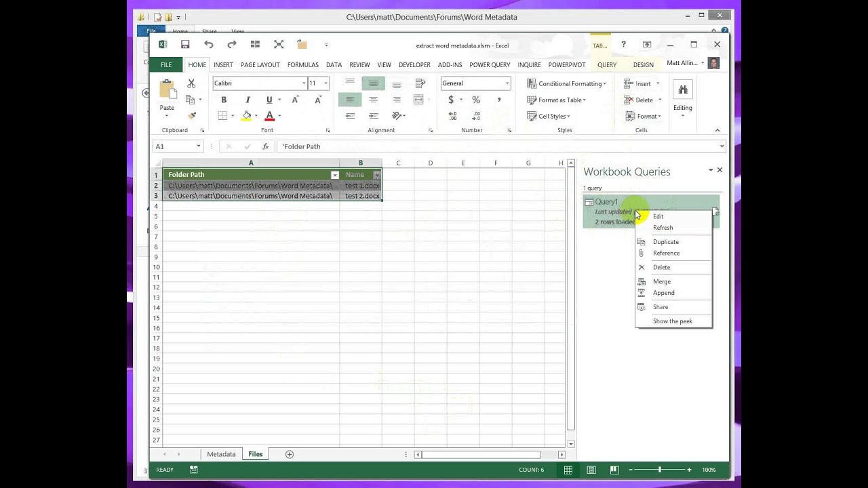
Task: Decrease the font size
Action: [x=318, y=100]
